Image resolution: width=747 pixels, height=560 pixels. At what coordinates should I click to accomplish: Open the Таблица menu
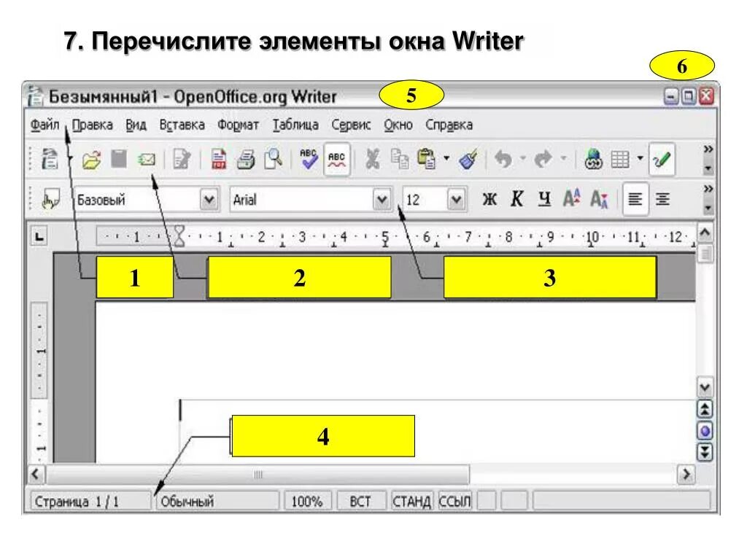pos(295,125)
